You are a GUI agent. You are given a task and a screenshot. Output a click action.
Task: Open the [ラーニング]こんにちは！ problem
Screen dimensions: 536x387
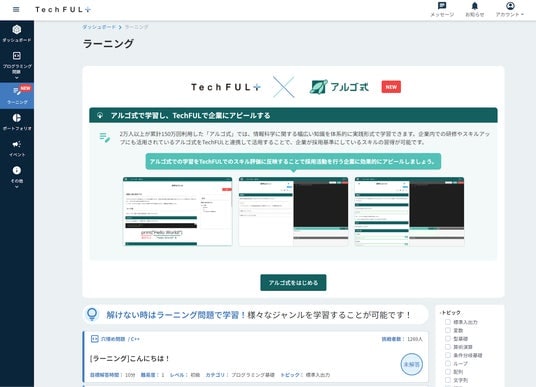point(130,358)
